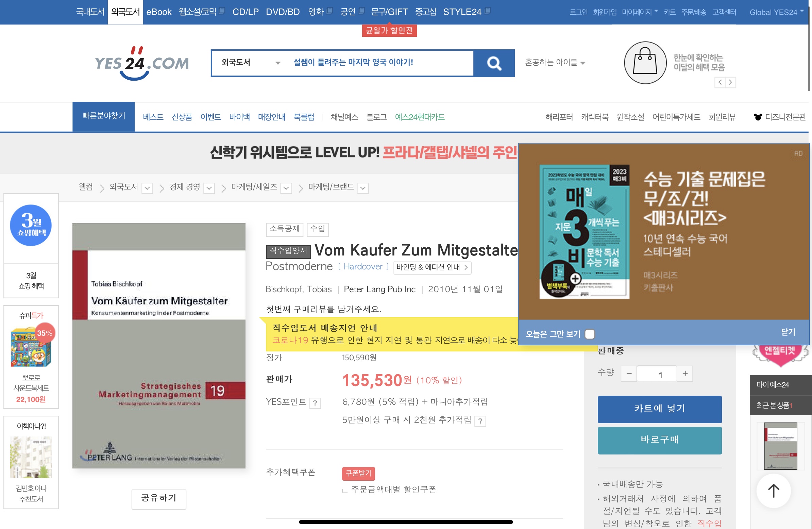Switch to 국내도서 tab
This screenshot has width=812, height=529.
90,12
